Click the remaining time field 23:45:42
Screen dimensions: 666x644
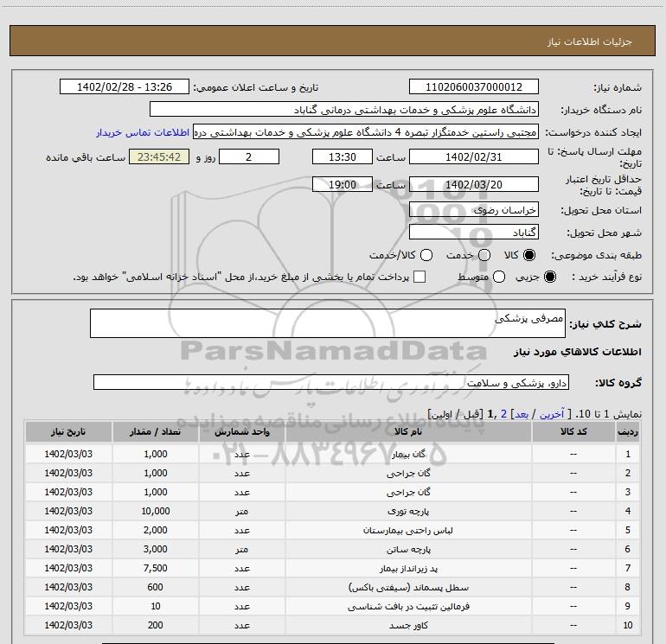point(159,156)
